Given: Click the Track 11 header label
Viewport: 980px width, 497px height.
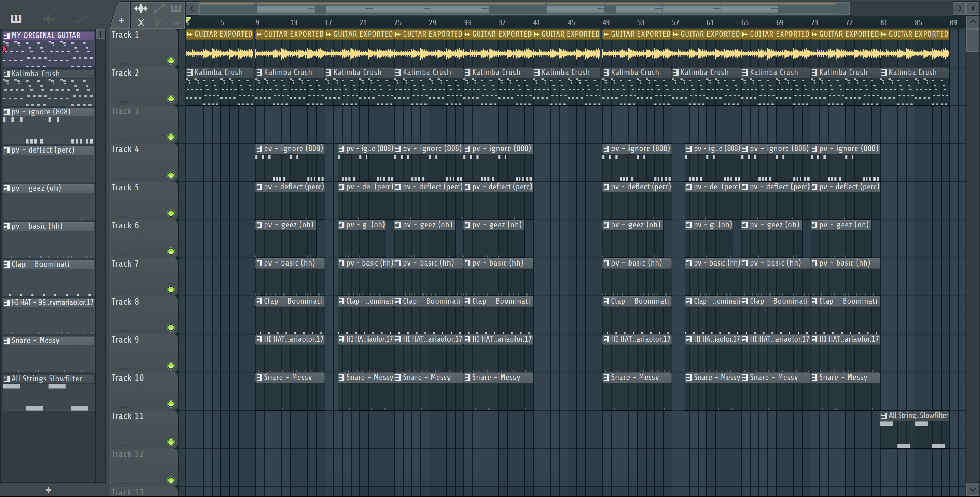Looking at the screenshot, I should [x=128, y=416].
